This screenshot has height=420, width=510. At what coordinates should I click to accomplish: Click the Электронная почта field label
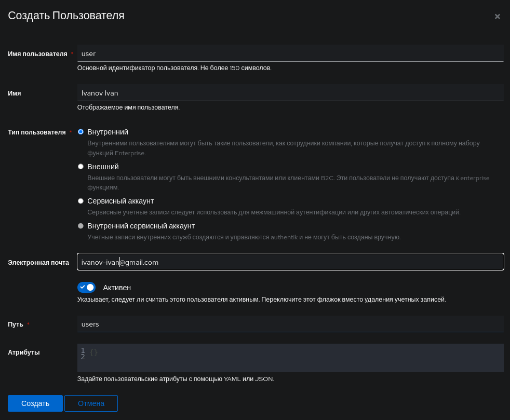(x=38, y=263)
